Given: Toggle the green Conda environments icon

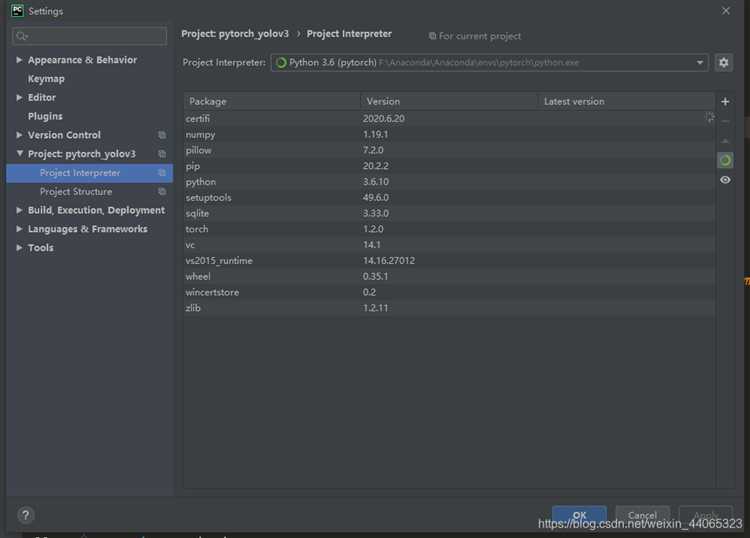Looking at the screenshot, I should (x=725, y=160).
